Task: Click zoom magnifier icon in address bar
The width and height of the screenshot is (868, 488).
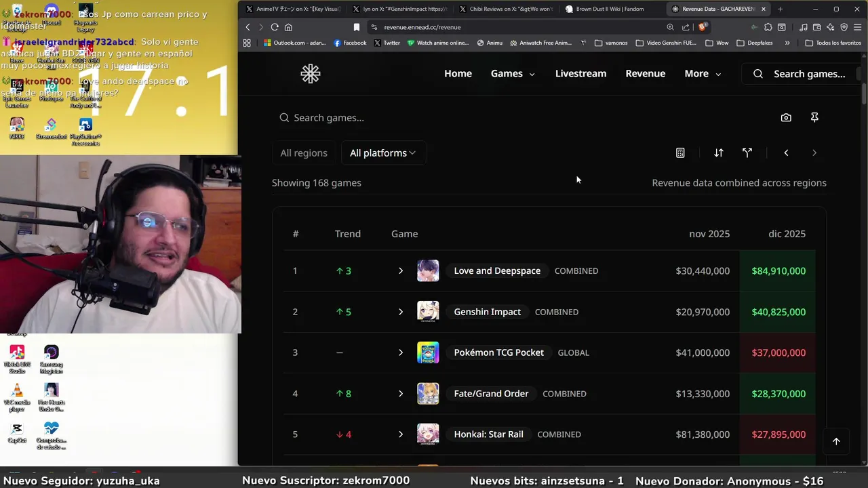Action: (x=670, y=27)
